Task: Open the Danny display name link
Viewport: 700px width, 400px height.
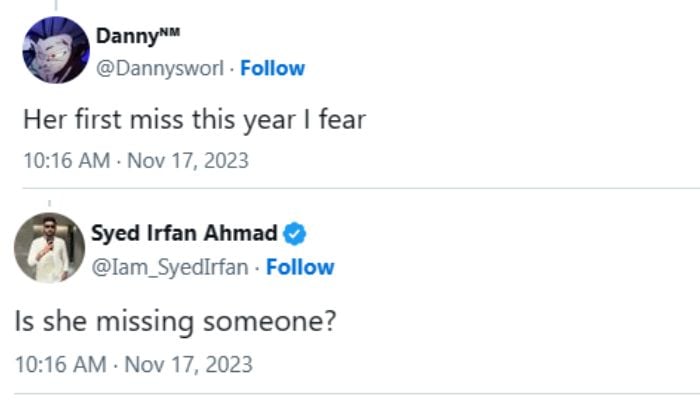Action: 138,36
